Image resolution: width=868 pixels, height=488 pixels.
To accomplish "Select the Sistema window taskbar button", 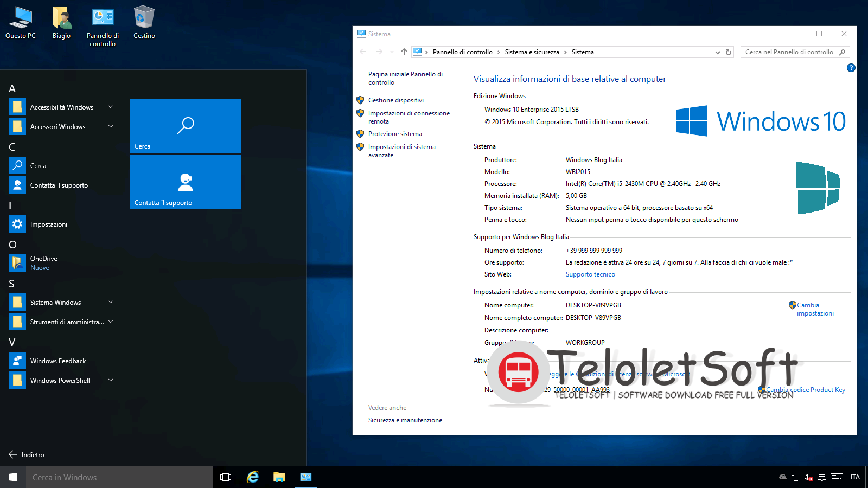I will (x=306, y=477).
